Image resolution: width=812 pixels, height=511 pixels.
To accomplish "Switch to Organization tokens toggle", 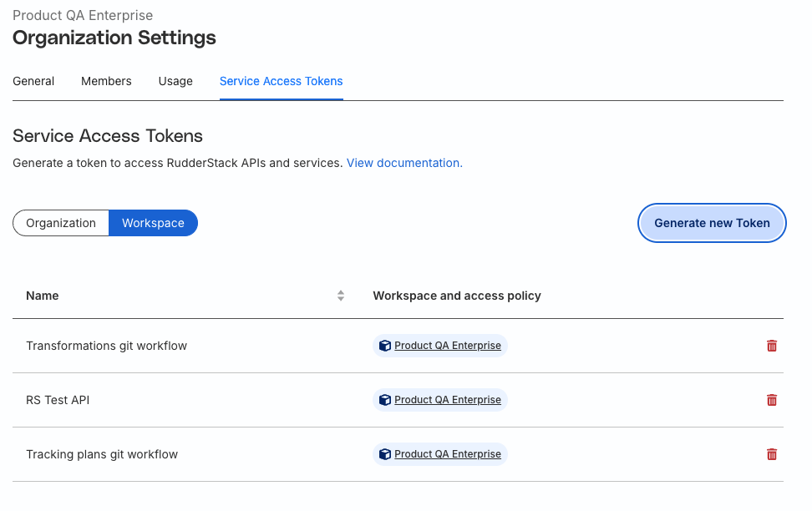I will point(61,223).
